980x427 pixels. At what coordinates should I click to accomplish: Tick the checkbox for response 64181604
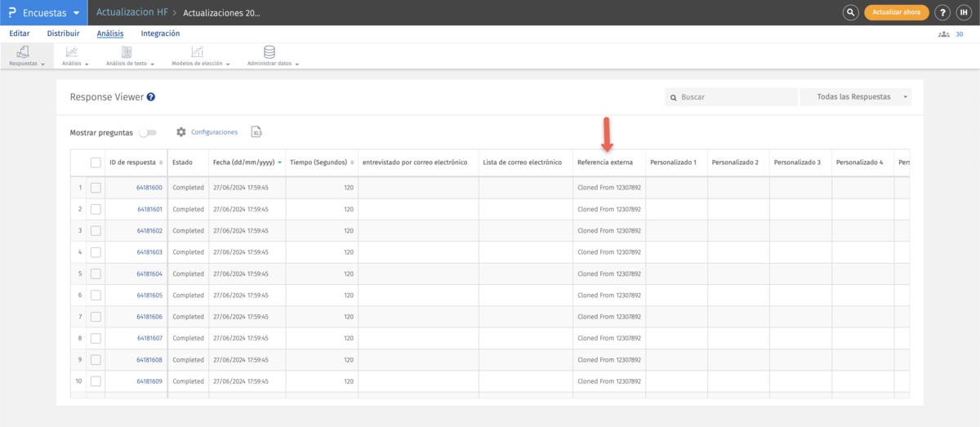pos(96,274)
